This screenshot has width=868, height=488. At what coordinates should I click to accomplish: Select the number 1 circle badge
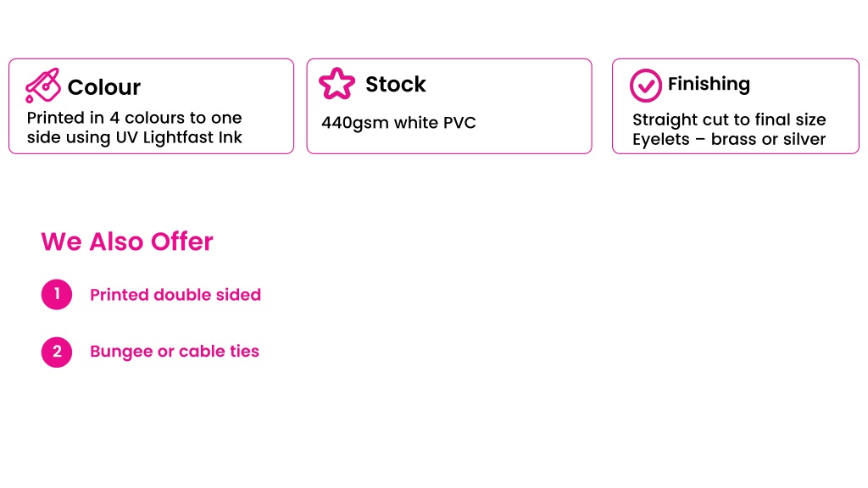(x=57, y=294)
